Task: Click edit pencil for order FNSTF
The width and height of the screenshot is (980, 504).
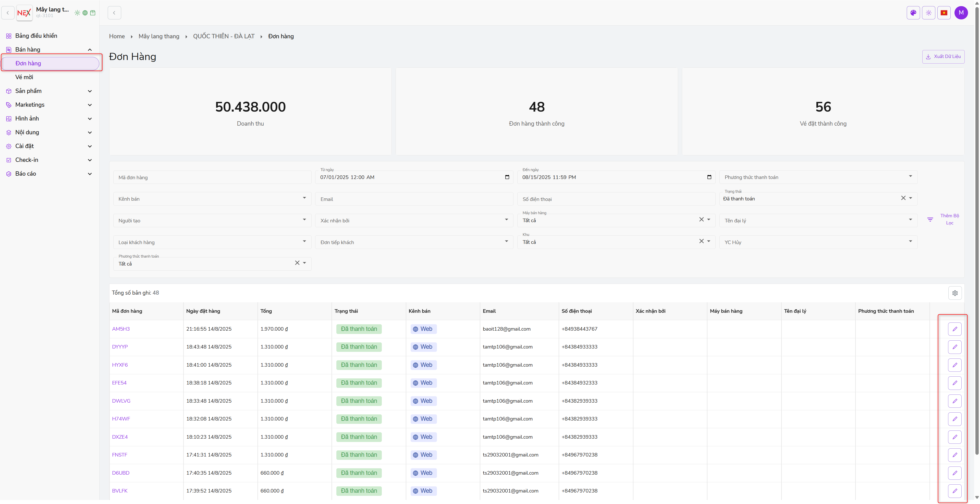Action: click(954, 454)
